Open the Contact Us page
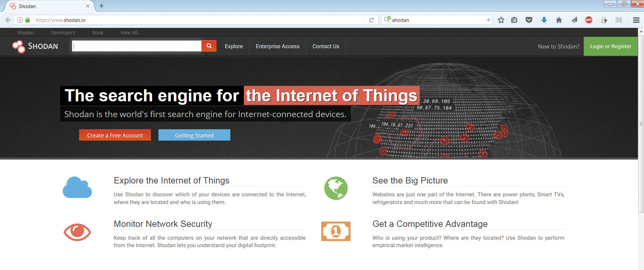 (x=326, y=46)
